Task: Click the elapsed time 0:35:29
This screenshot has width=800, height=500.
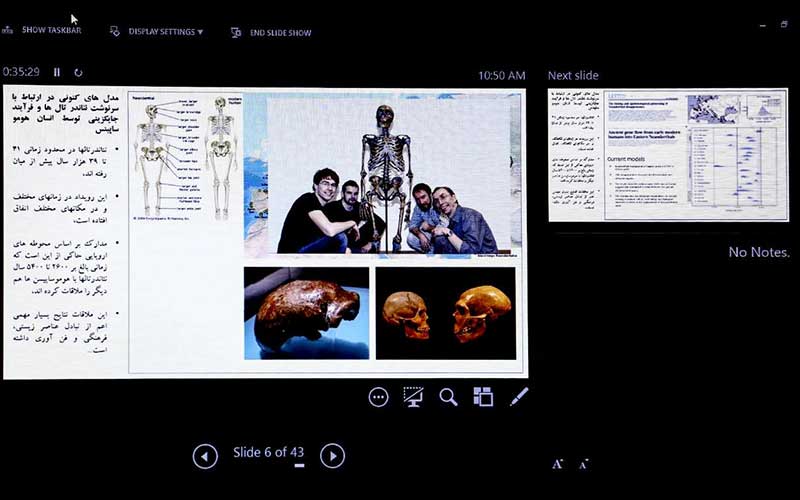Action: 21,72
